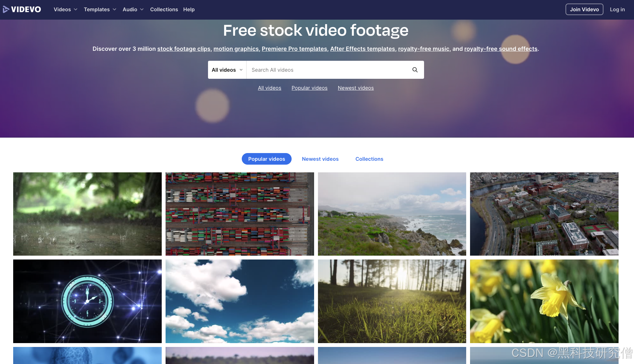Open the yellow daffodil video thumbnail
Screen dimensions: 634x364
click(x=544, y=301)
